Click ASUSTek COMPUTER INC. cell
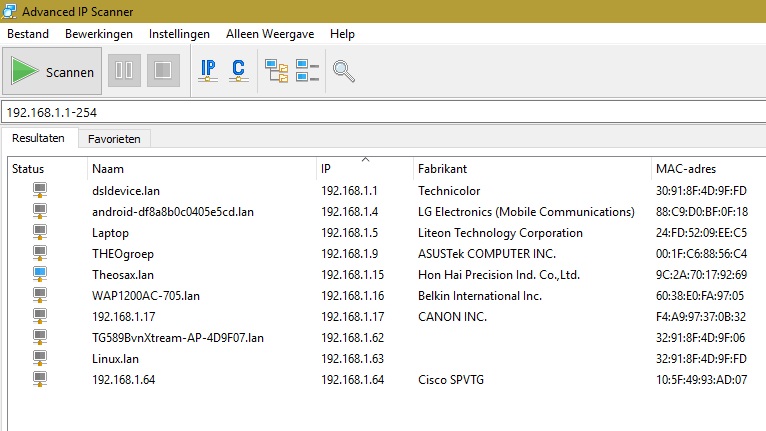This screenshot has height=431, width=766. pyautogui.click(x=487, y=254)
